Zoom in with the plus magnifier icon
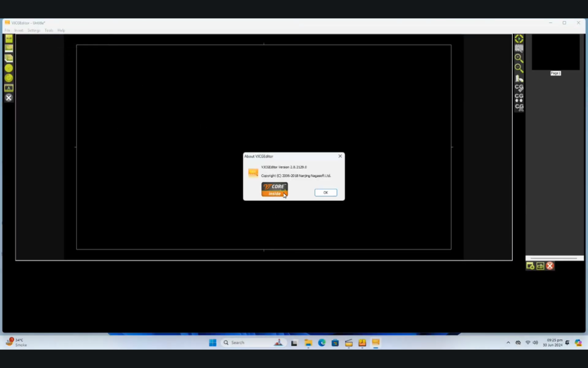Image resolution: width=588 pixels, height=368 pixels. [x=519, y=58]
